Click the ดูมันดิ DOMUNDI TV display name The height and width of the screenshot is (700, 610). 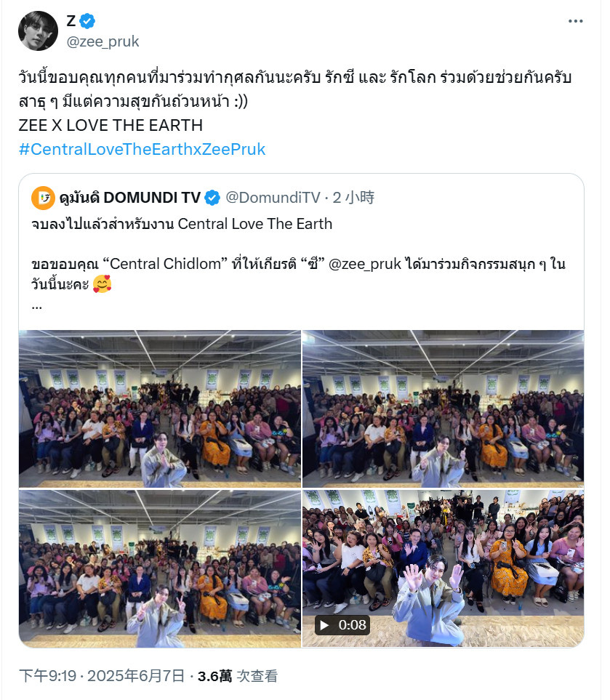pos(130,197)
